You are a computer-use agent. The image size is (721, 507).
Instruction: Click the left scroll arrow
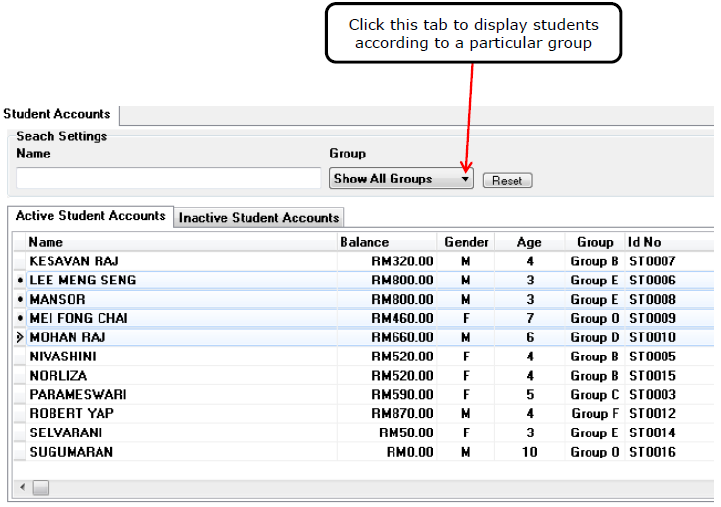tap(23, 488)
